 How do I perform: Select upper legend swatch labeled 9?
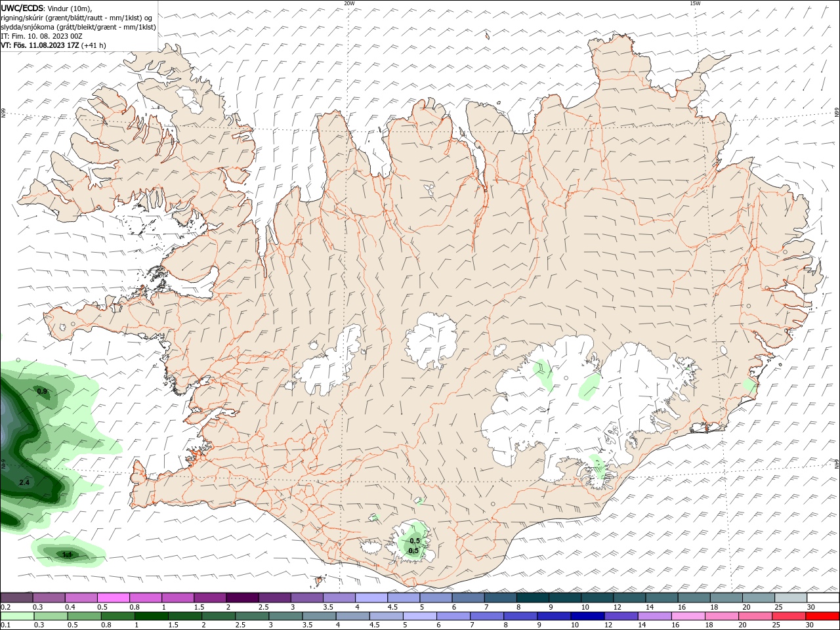click(564, 598)
